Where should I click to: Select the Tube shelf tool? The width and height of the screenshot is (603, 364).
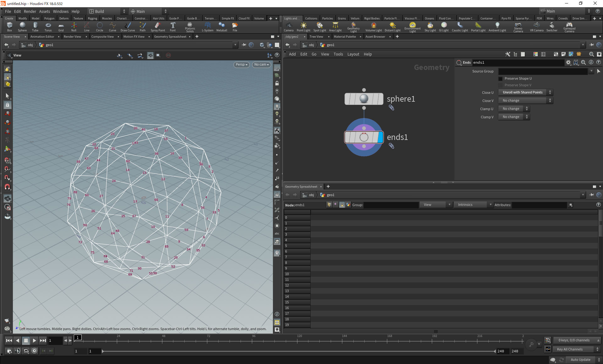coord(35,27)
